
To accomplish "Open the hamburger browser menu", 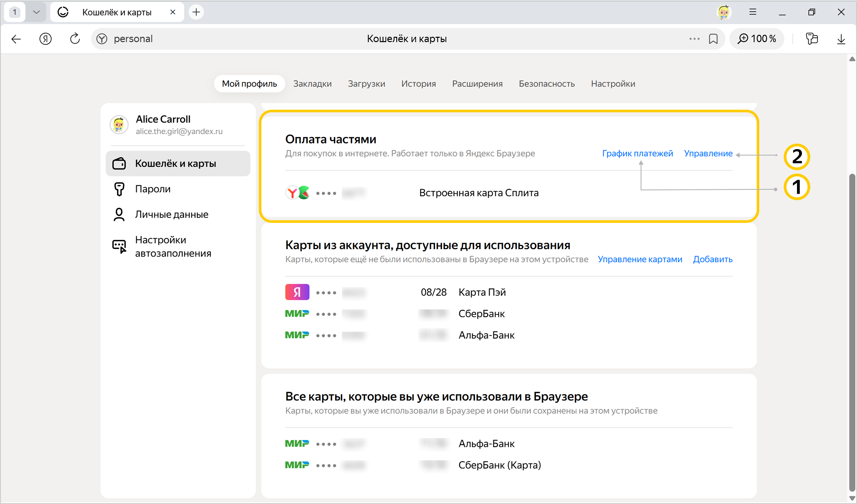I will (x=753, y=12).
